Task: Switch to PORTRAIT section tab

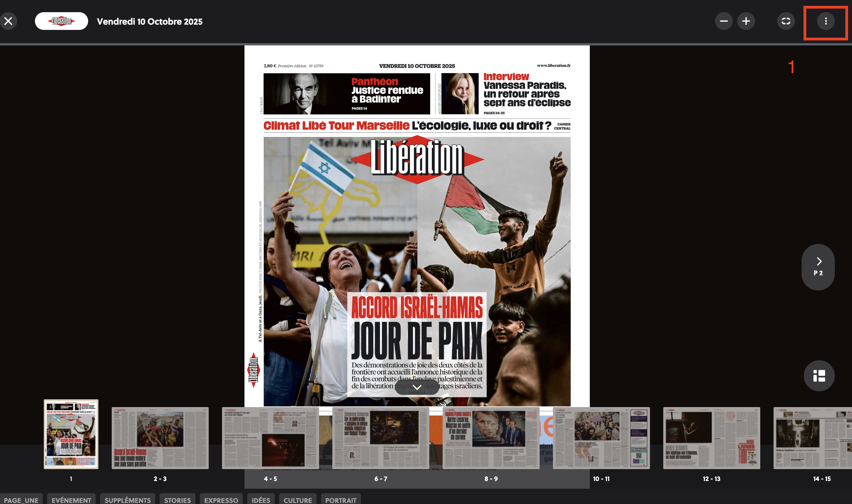Action: pos(341,499)
